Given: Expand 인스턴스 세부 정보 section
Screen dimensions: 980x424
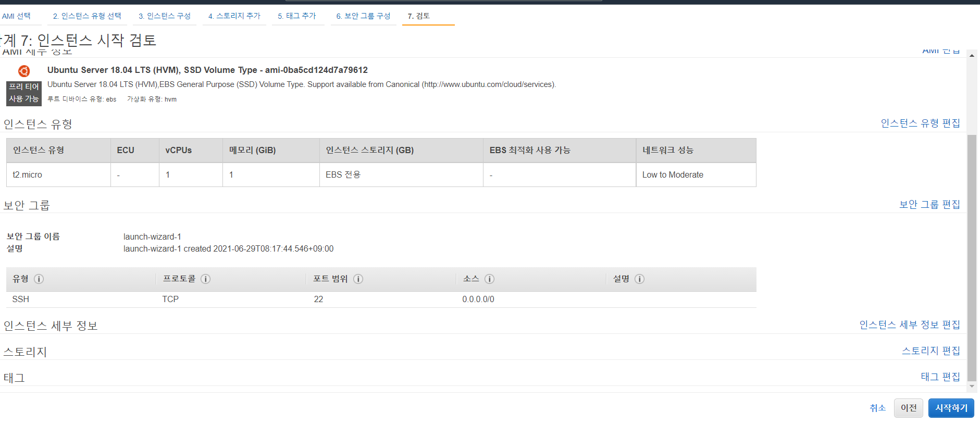Looking at the screenshot, I should click(51, 326).
